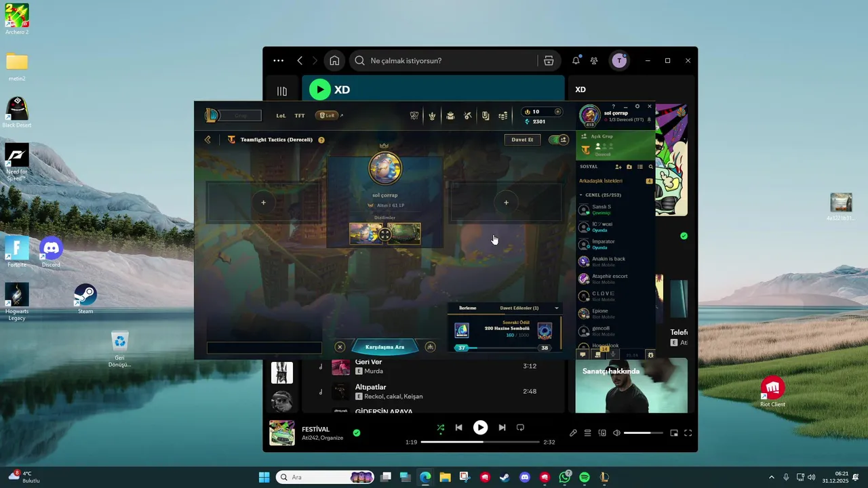Open Spotify queue icon
Viewport: 868px width, 488px height.
click(x=588, y=433)
